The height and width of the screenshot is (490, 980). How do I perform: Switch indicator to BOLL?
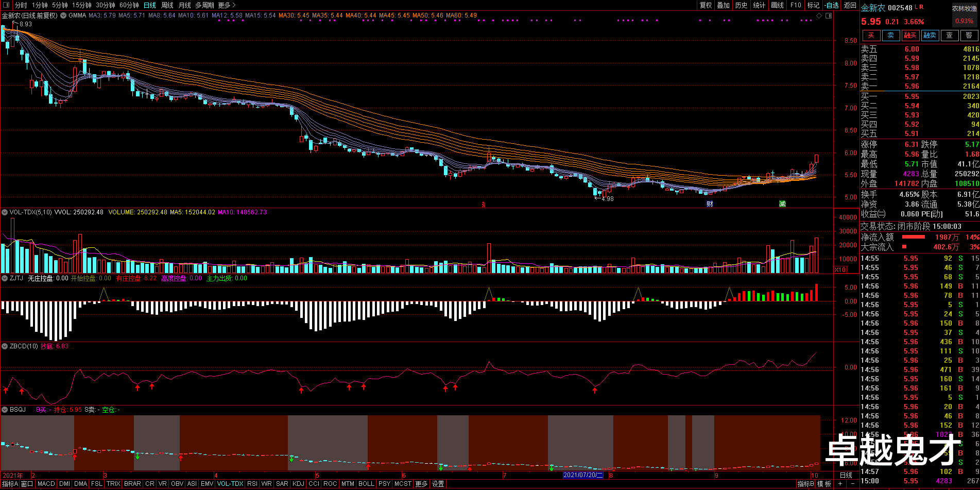coord(366,484)
